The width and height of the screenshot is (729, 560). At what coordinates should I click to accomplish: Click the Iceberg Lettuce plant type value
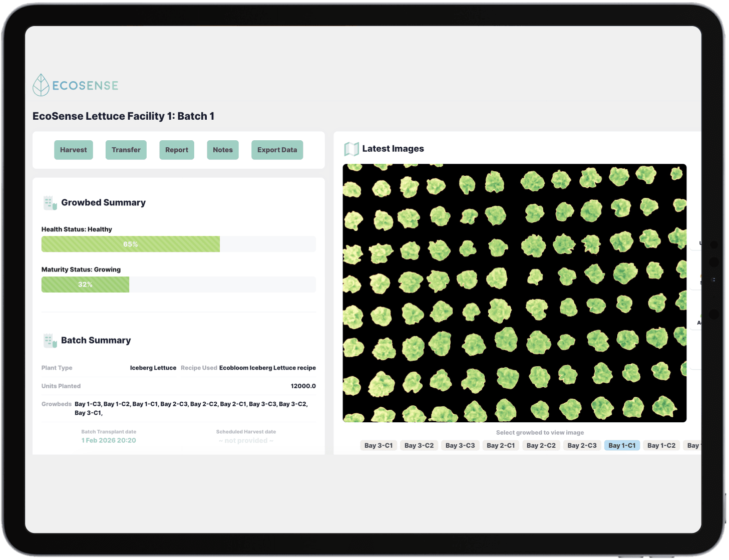(x=153, y=368)
